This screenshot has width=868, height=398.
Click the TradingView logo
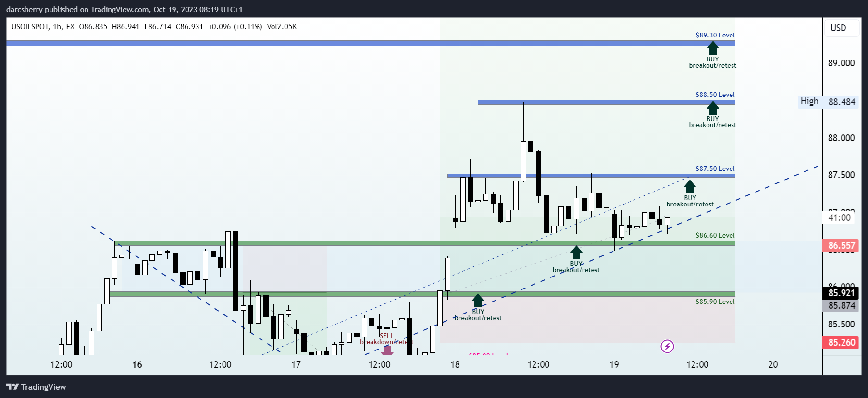36,387
